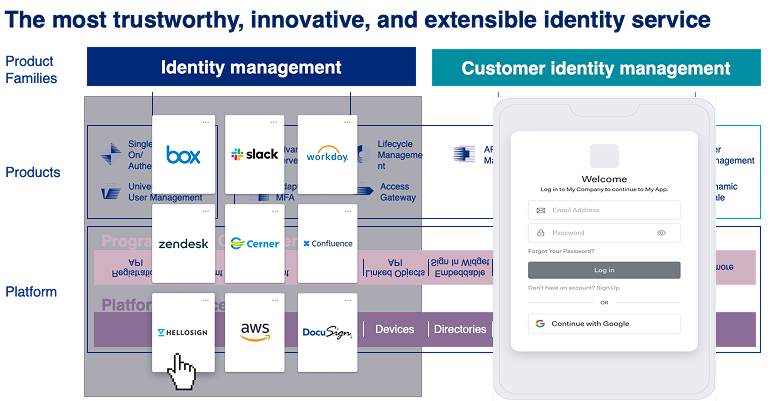Open the Workday app tile

click(327, 155)
